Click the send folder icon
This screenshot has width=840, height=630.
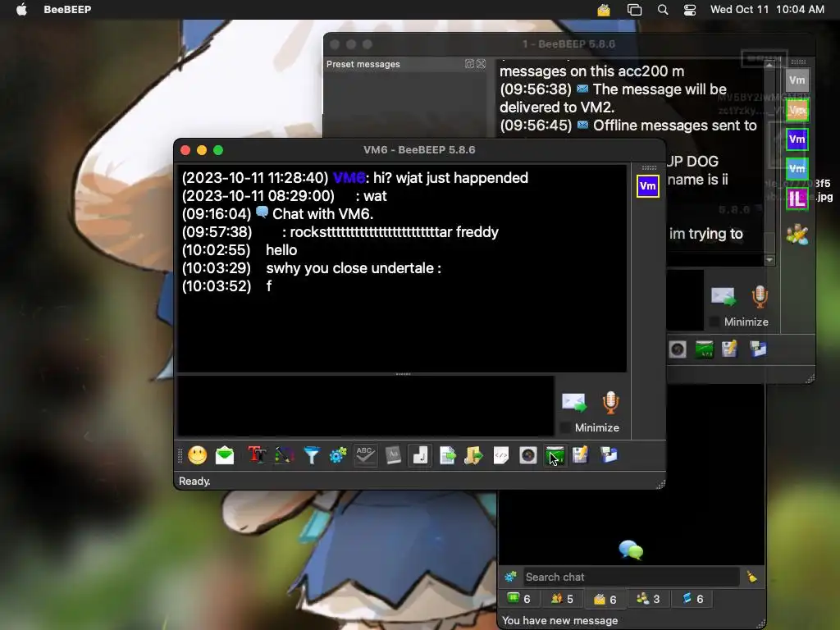[473, 455]
